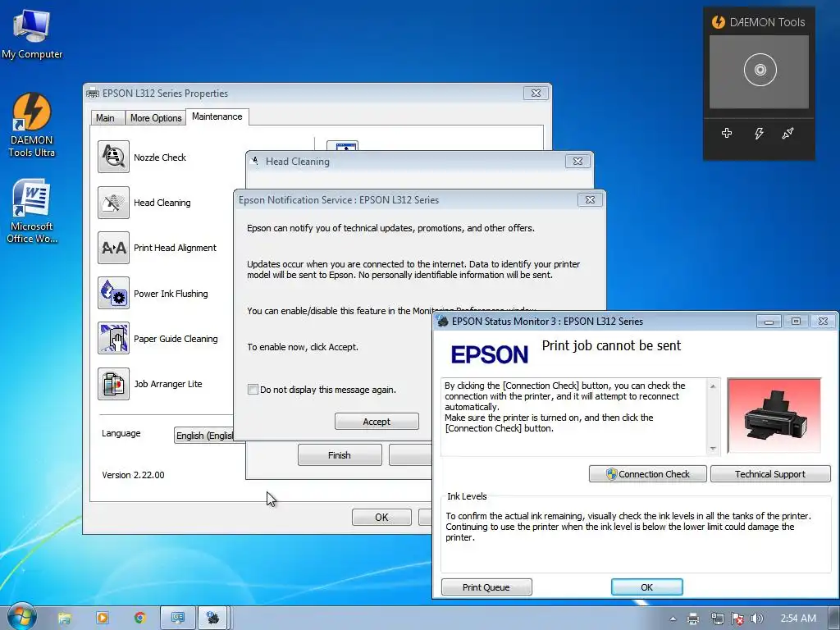Click the Head Cleaning icon in Maintenance tab
The height and width of the screenshot is (630, 840).
113,203
